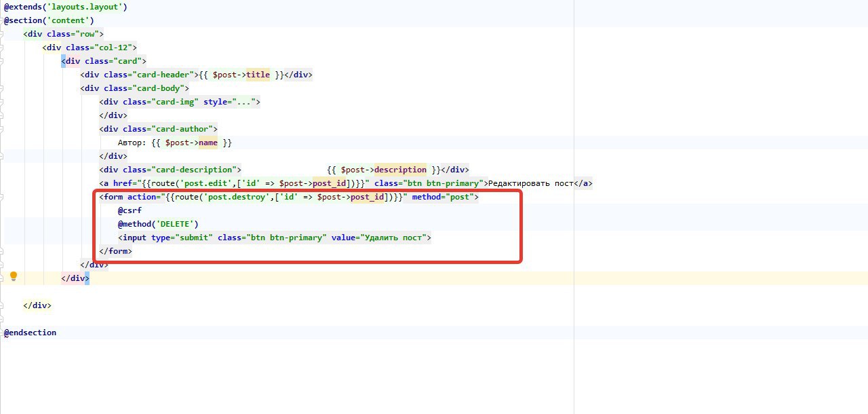Viewport: 868px width, 414px height.
Task: Click the @extends('layouts.layout') line
Action: click(66, 7)
